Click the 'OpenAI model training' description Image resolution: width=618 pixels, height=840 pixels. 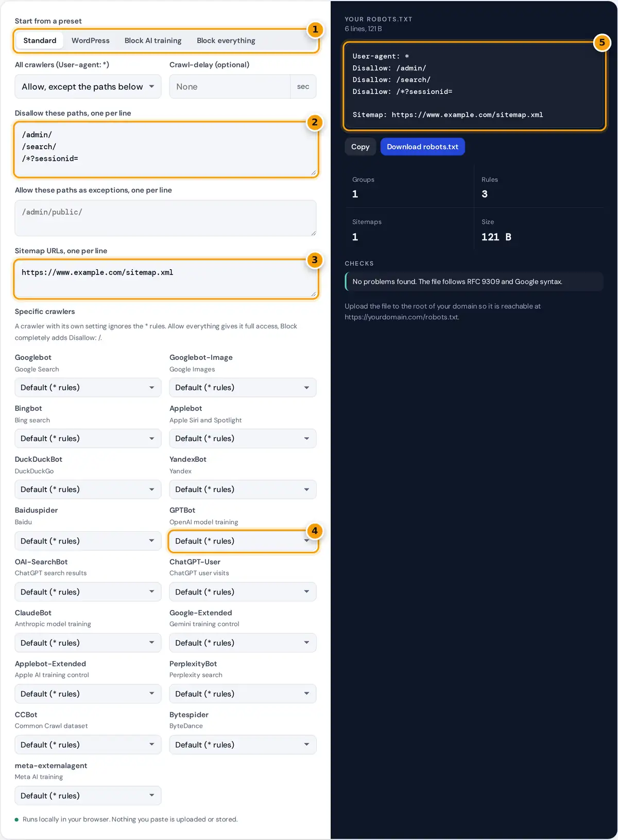tap(204, 522)
